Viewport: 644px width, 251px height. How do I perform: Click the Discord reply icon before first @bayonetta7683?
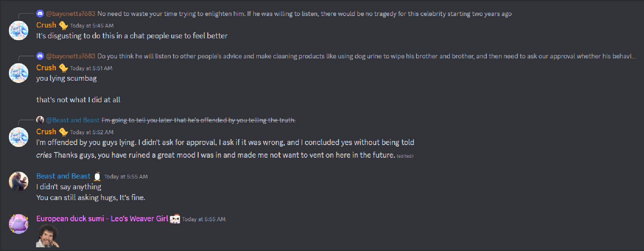[x=40, y=14]
